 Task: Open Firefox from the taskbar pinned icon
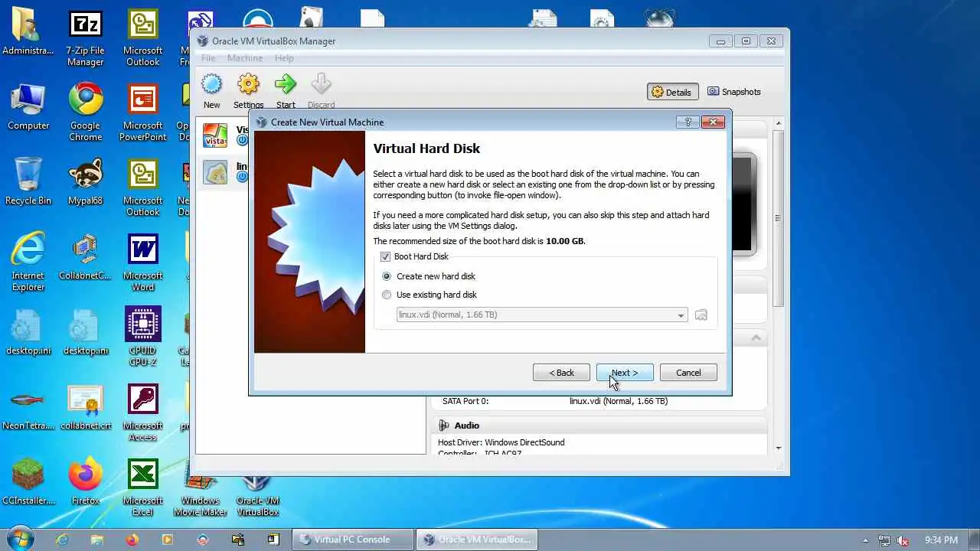(132, 540)
